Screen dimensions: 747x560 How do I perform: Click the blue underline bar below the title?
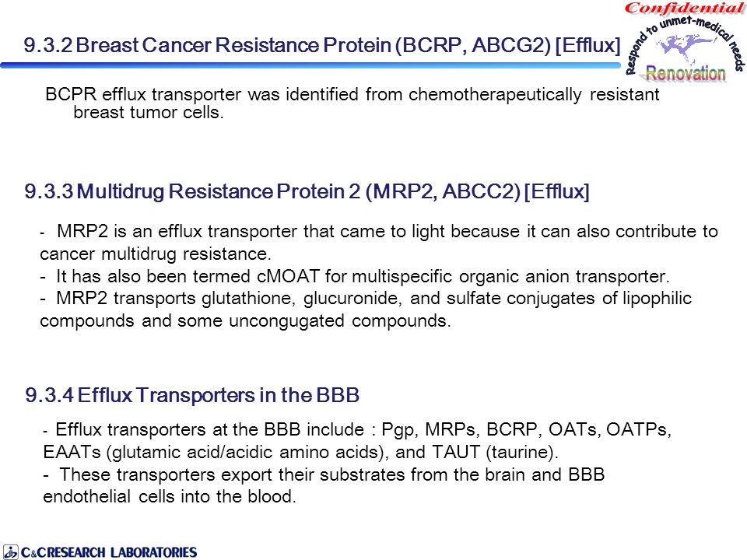click(310, 65)
